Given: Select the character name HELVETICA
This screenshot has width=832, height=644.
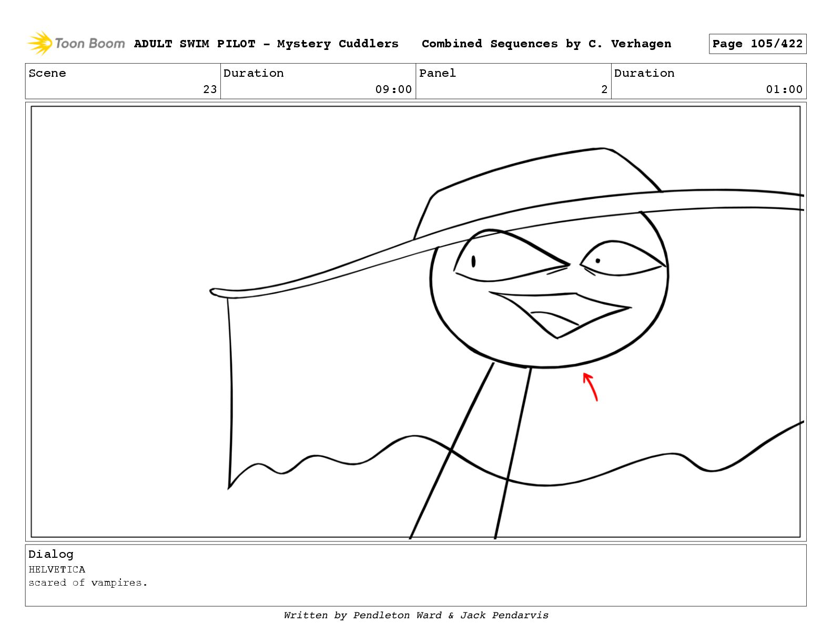Looking at the screenshot, I should [57, 569].
